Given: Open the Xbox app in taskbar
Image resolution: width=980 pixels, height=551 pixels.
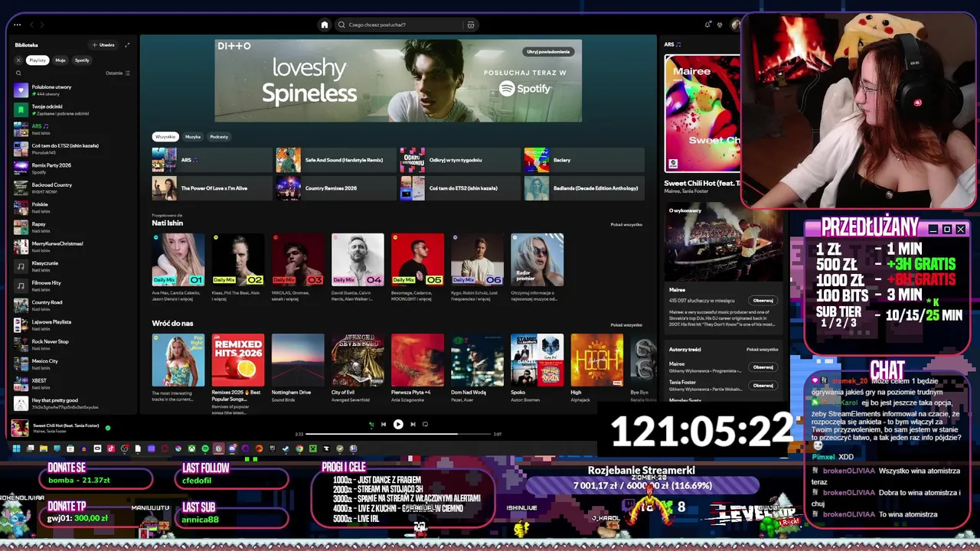Looking at the screenshot, I should pyautogui.click(x=191, y=448).
